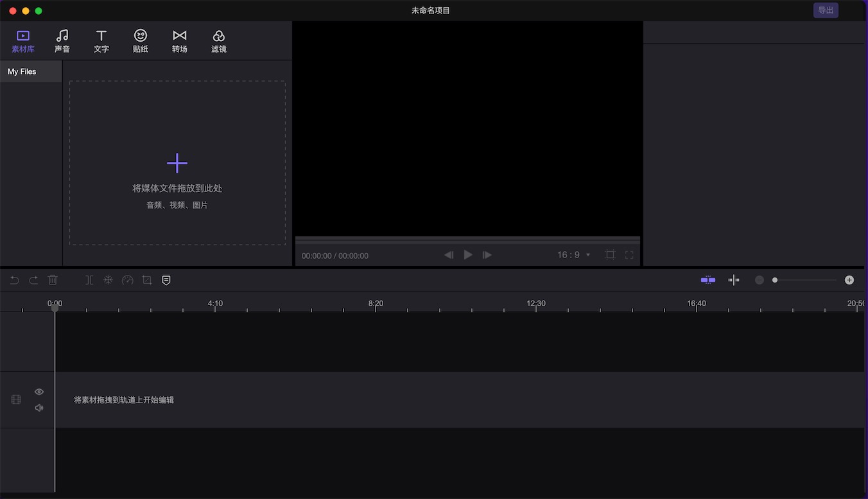Screen dimensions: 868x499
Task: Switch to the 文字 text tab
Action: pos(101,41)
